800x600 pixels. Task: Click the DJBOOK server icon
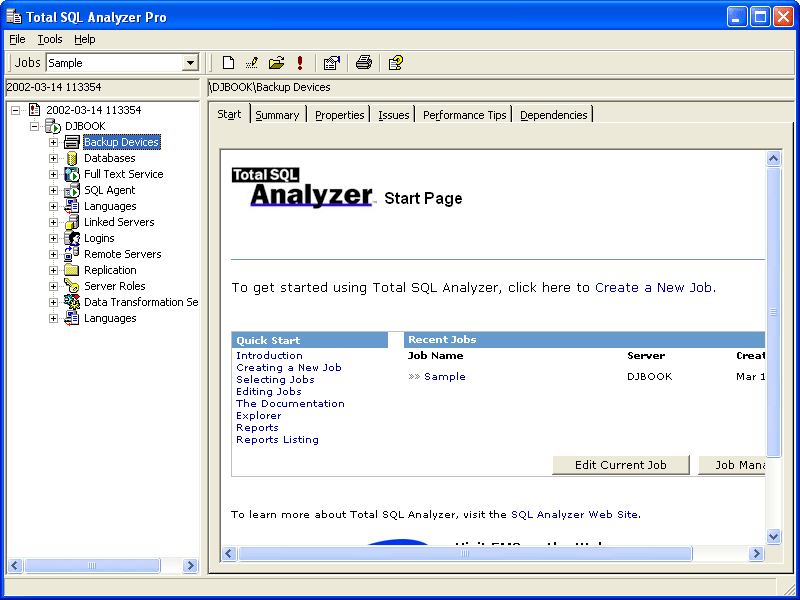[53, 126]
